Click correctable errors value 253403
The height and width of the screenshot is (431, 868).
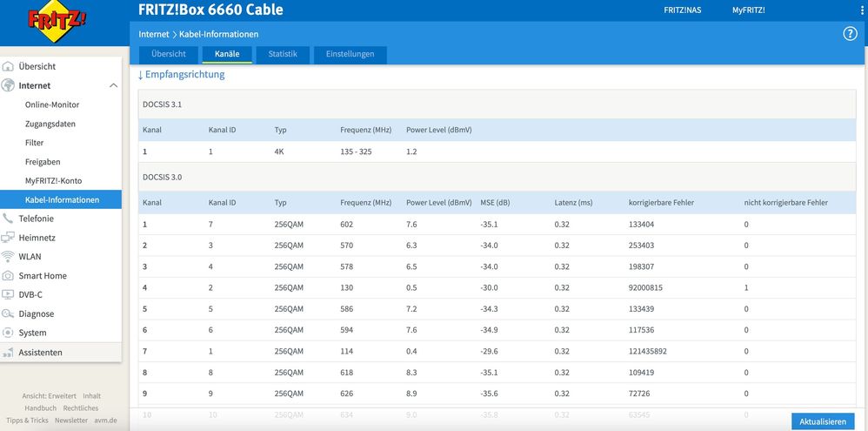pyautogui.click(x=641, y=246)
